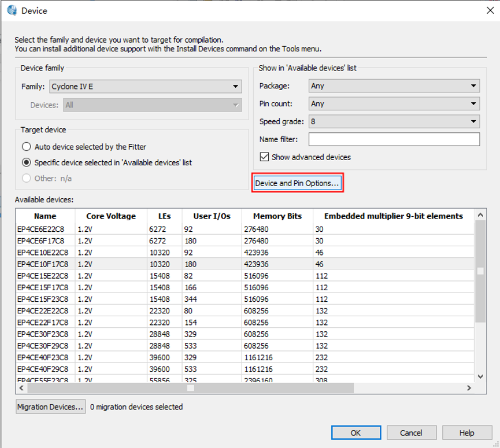Select device EP4CE10F17C8 in the list
Screen dimensions: 500x448
pos(42,264)
